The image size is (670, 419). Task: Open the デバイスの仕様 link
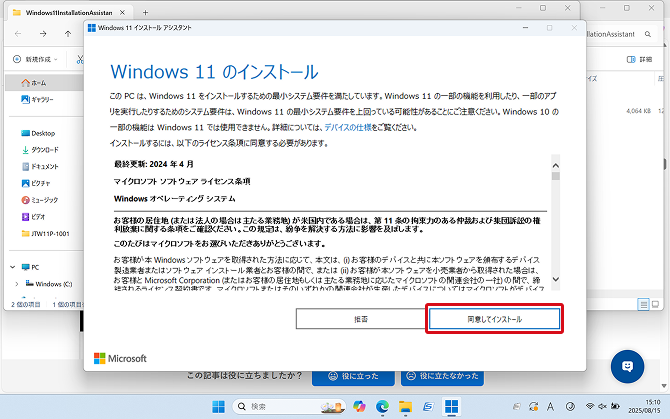click(x=348, y=127)
